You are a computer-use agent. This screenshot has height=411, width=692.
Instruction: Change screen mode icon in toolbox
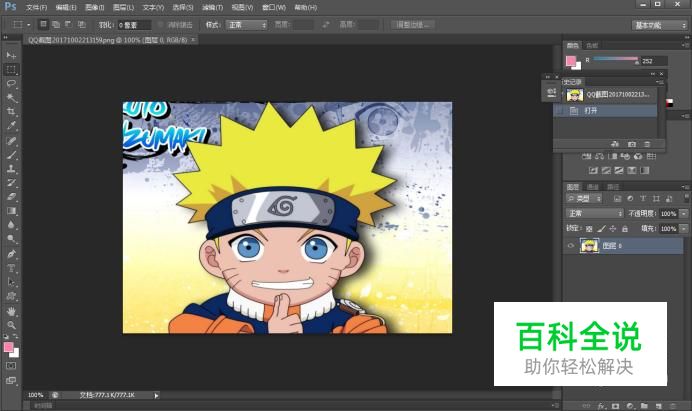11,381
